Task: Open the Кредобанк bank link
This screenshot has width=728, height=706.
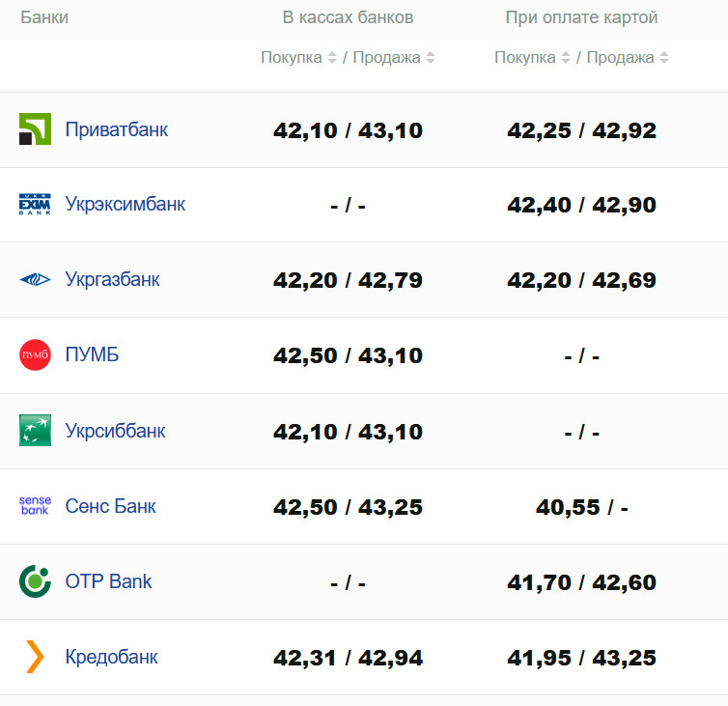Action: point(112,657)
